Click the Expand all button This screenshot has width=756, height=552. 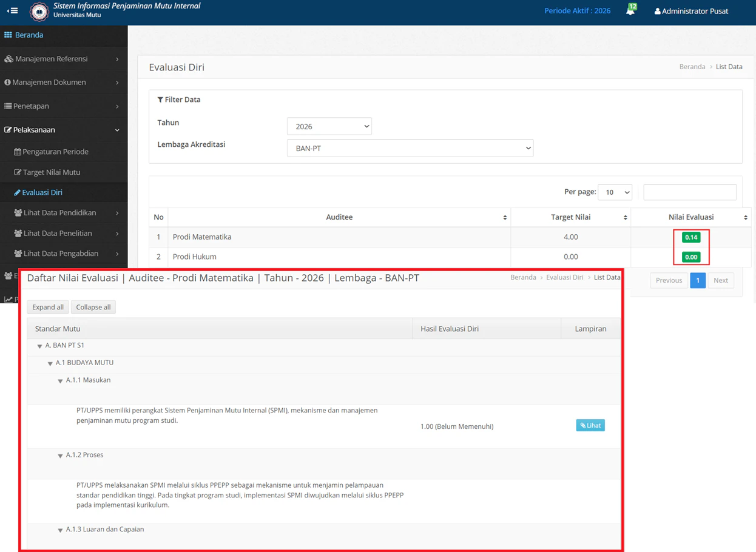47,307
